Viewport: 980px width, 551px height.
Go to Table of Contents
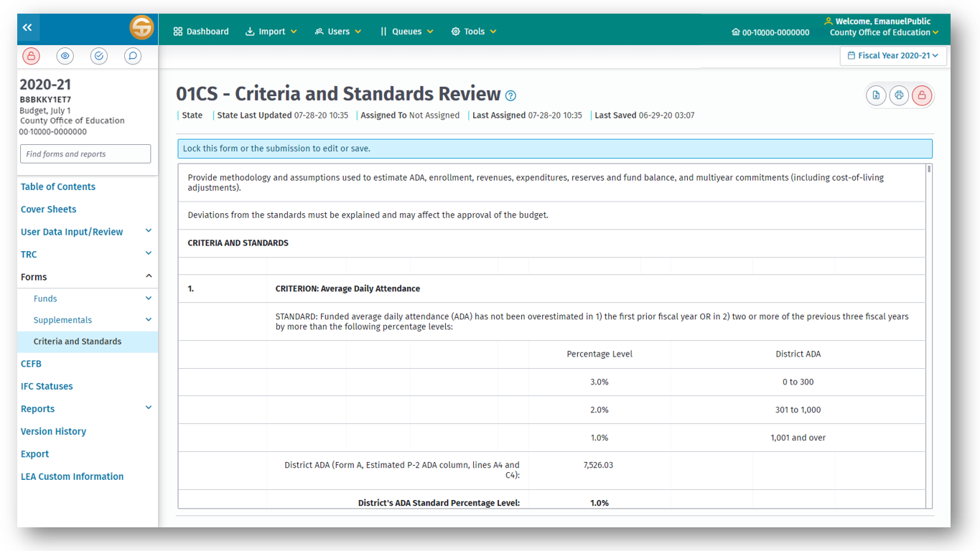[x=57, y=187]
